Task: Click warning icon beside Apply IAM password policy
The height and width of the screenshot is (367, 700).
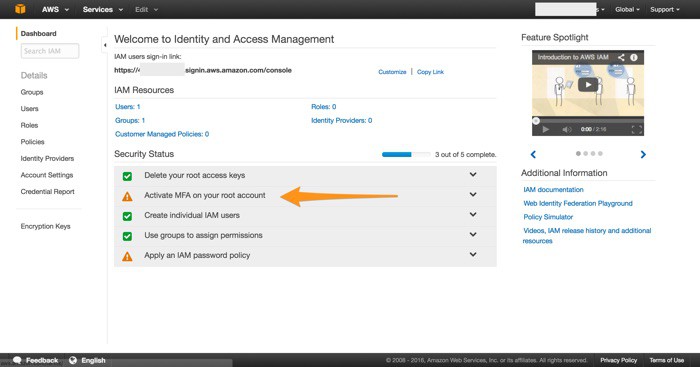Action: pos(127,256)
